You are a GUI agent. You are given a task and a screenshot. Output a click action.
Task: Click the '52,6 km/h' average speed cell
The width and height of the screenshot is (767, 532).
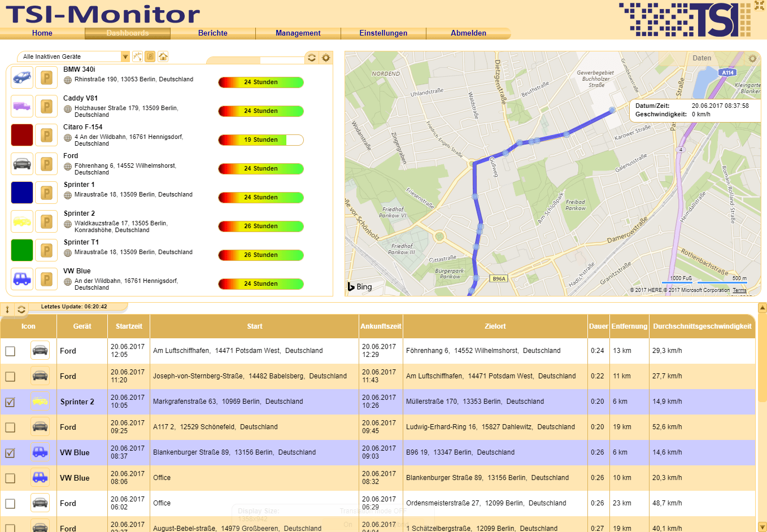click(702, 427)
